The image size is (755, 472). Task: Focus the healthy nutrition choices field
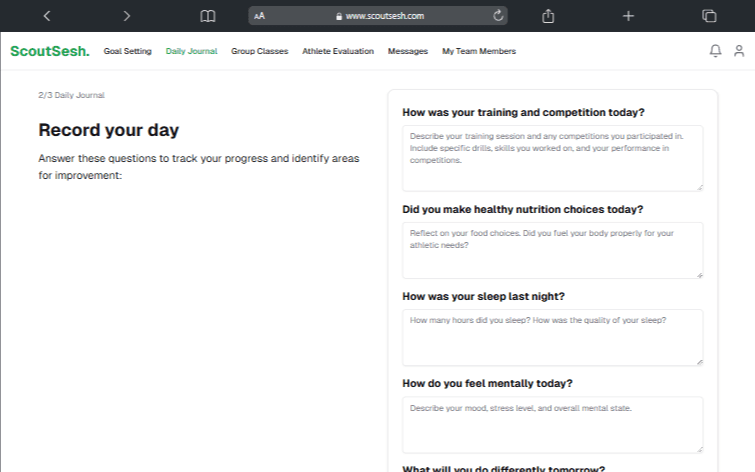coord(552,250)
